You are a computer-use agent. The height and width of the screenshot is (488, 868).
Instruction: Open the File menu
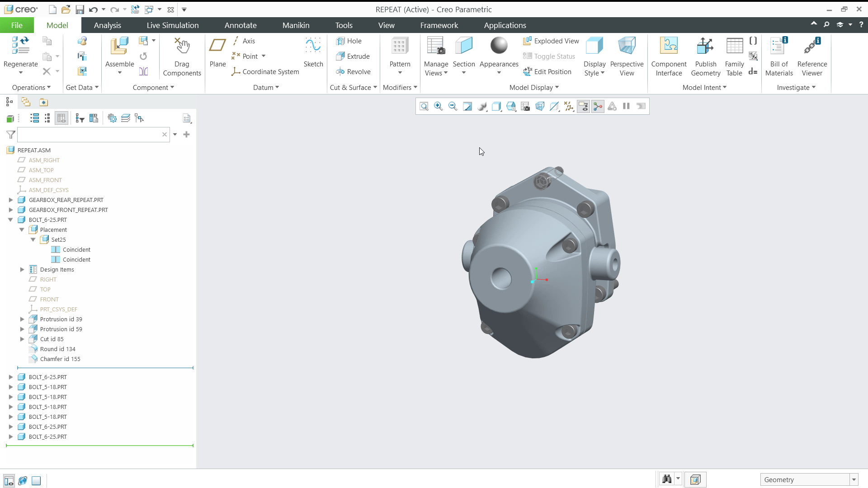[17, 25]
